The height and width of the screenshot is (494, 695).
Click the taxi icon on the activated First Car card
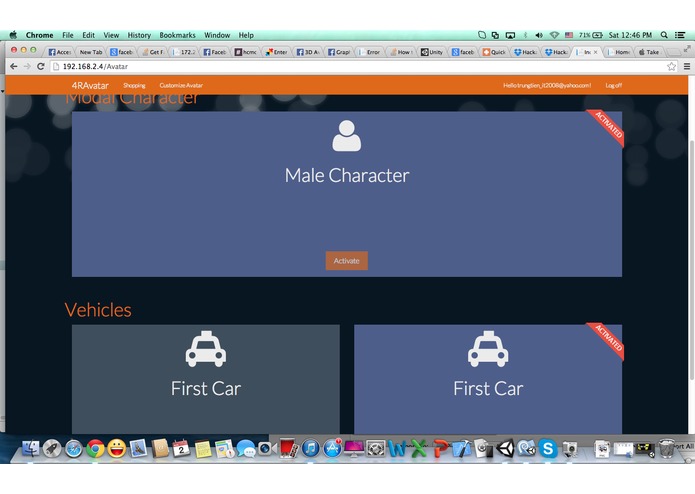[488, 349]
